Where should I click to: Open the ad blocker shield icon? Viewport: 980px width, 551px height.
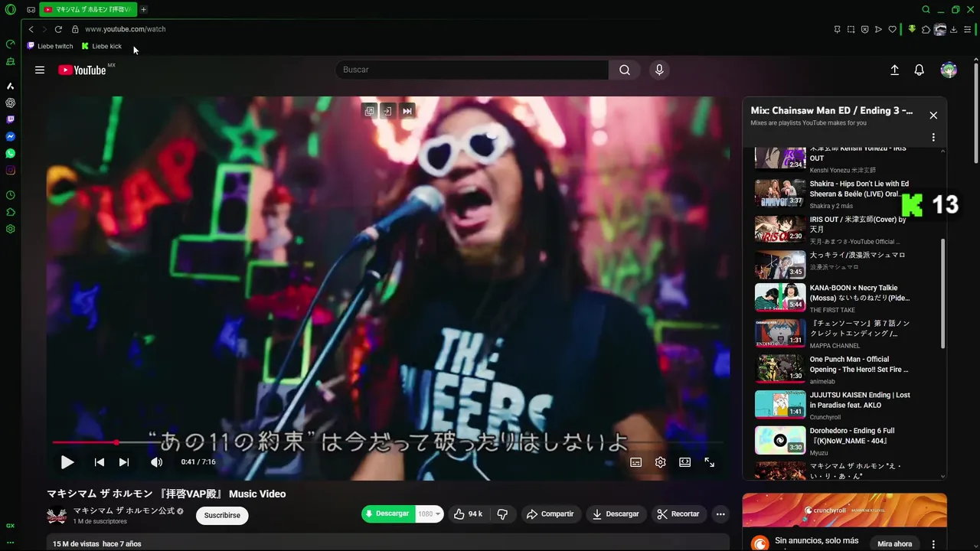tap(864, 29)
